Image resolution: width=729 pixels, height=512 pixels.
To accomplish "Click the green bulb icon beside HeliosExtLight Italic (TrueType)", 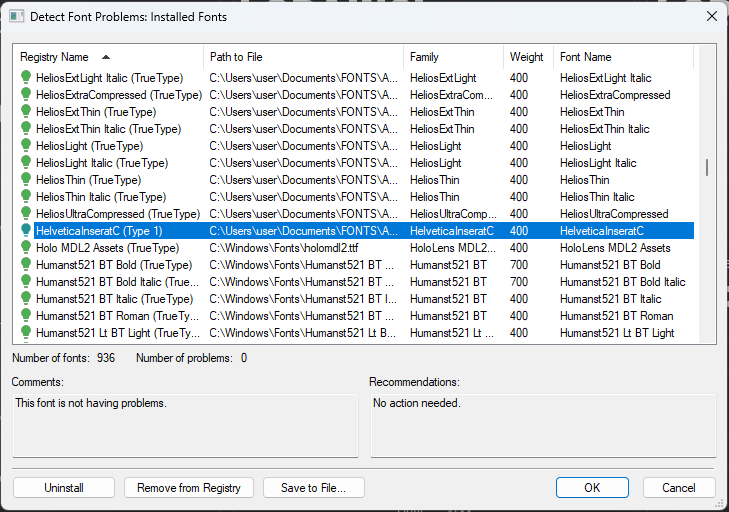I will click(26, 77).
